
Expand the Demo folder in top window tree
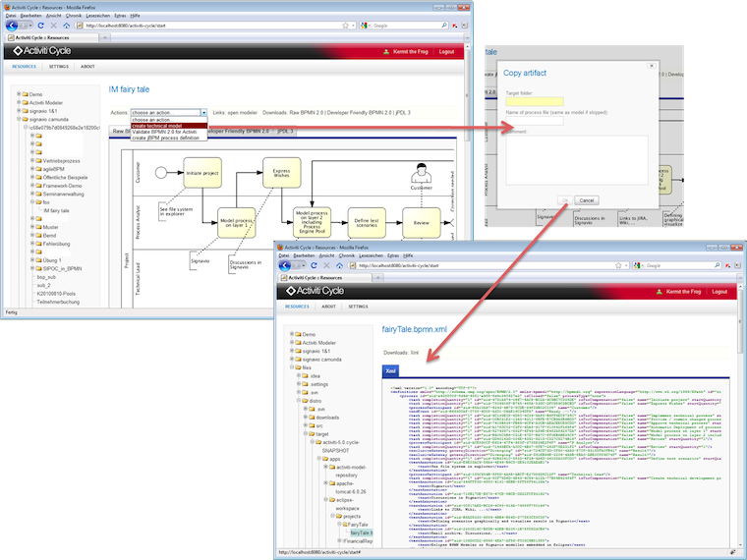coord(19,94)
